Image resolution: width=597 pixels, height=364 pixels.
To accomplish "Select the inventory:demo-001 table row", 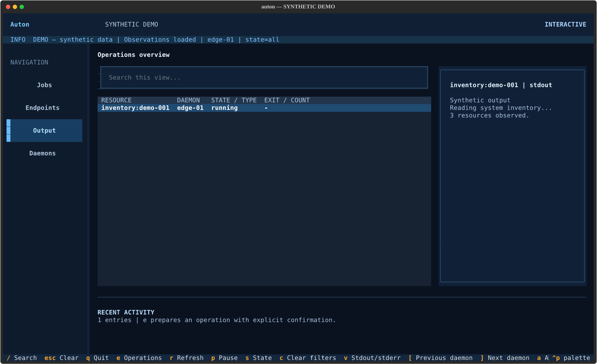I will pos(264,108).
